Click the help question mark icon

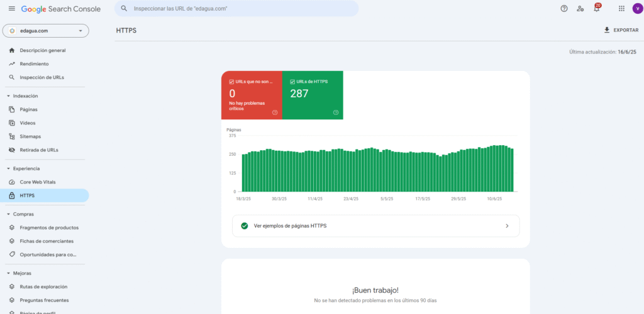tap(563, 9)
